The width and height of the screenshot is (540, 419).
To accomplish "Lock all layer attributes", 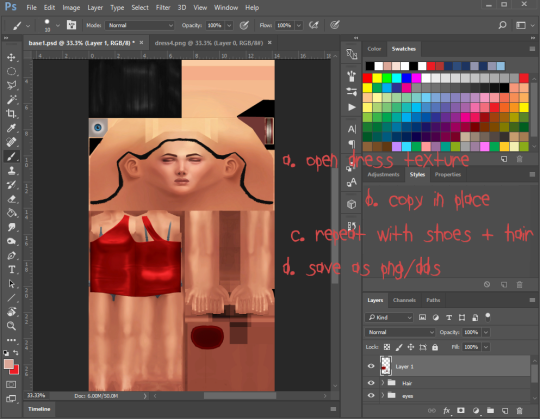I will coord(435,347).
